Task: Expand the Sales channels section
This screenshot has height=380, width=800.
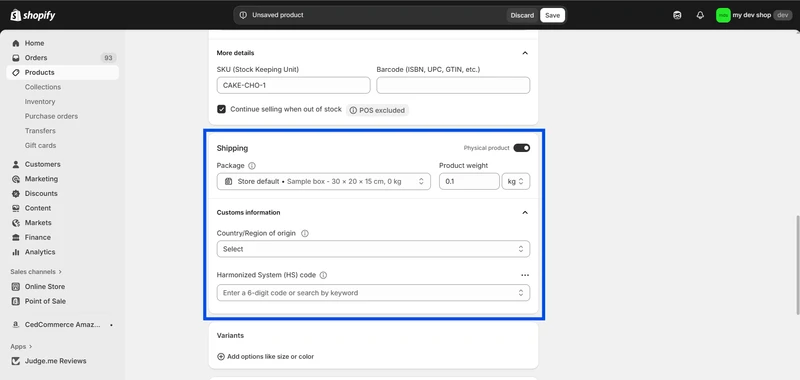Action: [36, 272]
